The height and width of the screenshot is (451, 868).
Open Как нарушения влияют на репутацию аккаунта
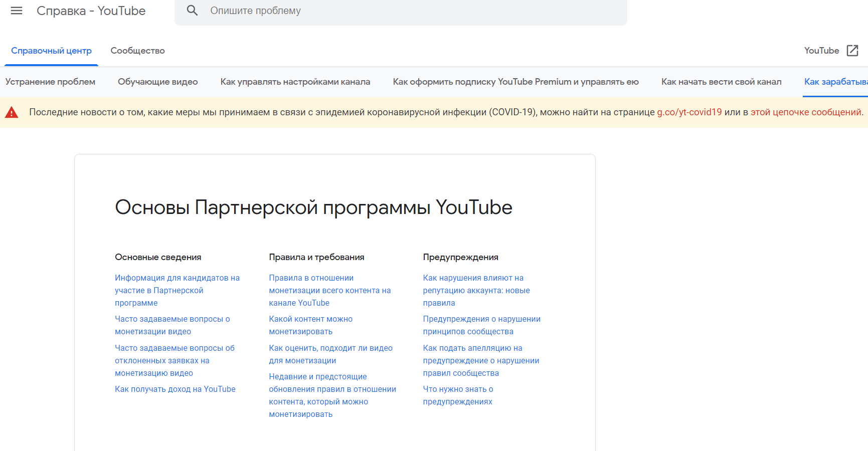tap(476, 291)
